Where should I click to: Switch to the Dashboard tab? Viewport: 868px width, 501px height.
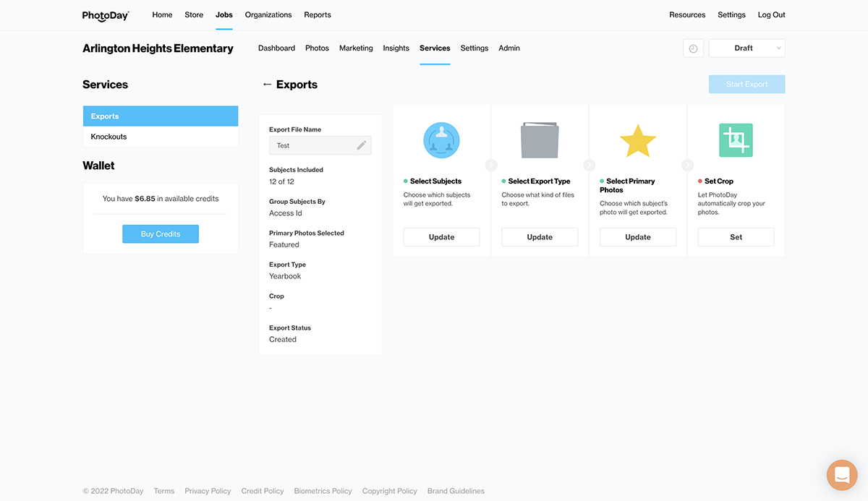click(276, 48)
